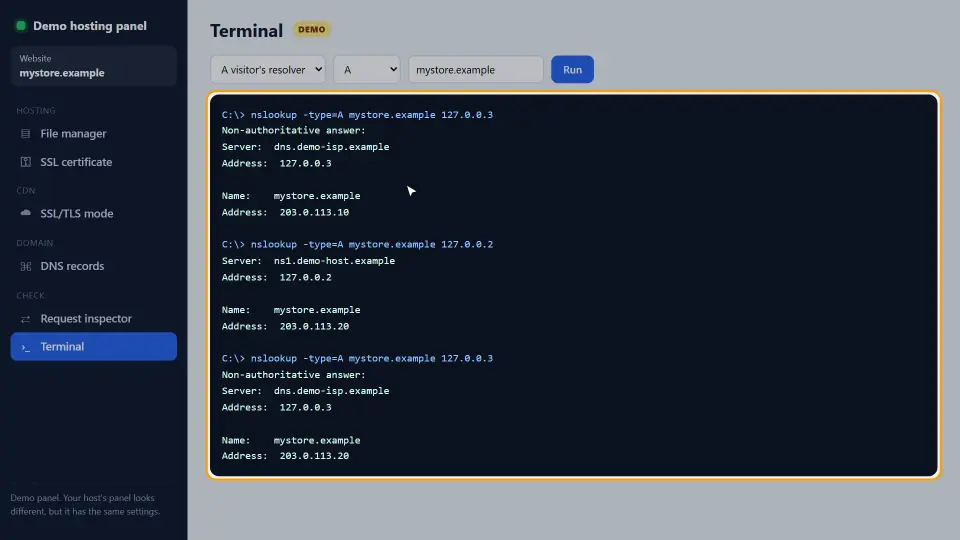Click 'Server: ns1.demo-host.example' line
960x540 pixels.
coord(308,261)
